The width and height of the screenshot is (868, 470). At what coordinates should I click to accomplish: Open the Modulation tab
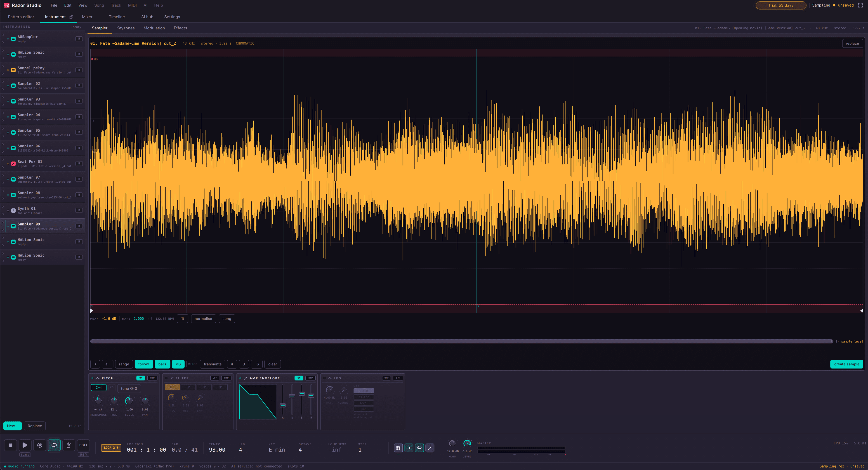(x=154, y=28)
